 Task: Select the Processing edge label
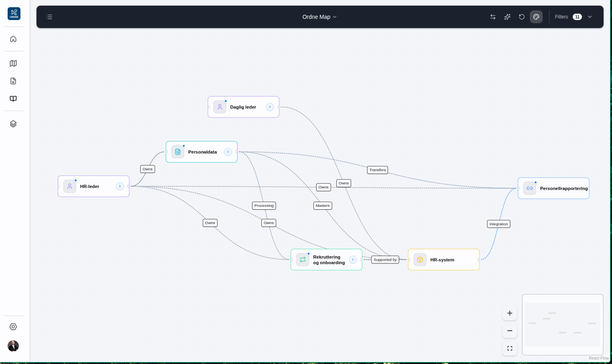click(x=264, y=206)
